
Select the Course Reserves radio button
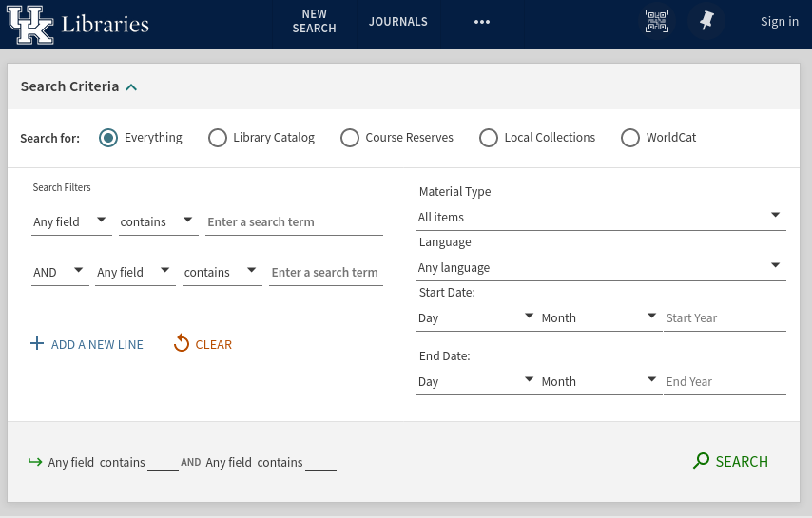(x=350, y=138)
